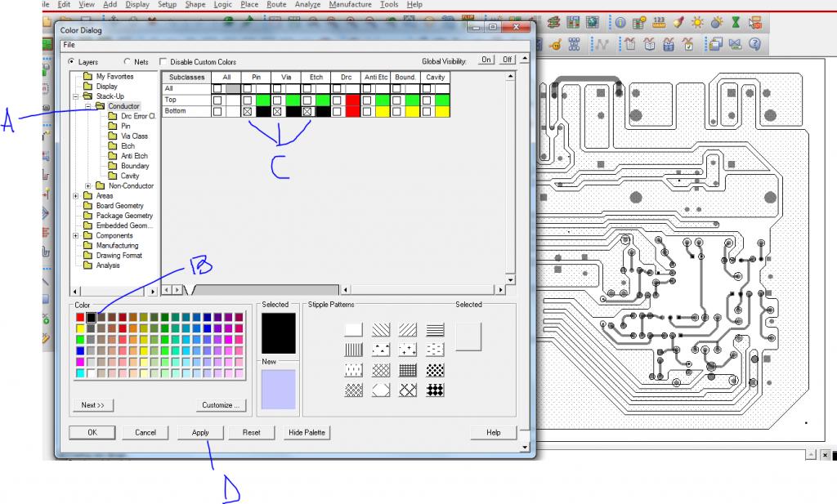The image size is (837, 504).
Task: Open the cross-section stacked layers icon
Action: [553, 22]
